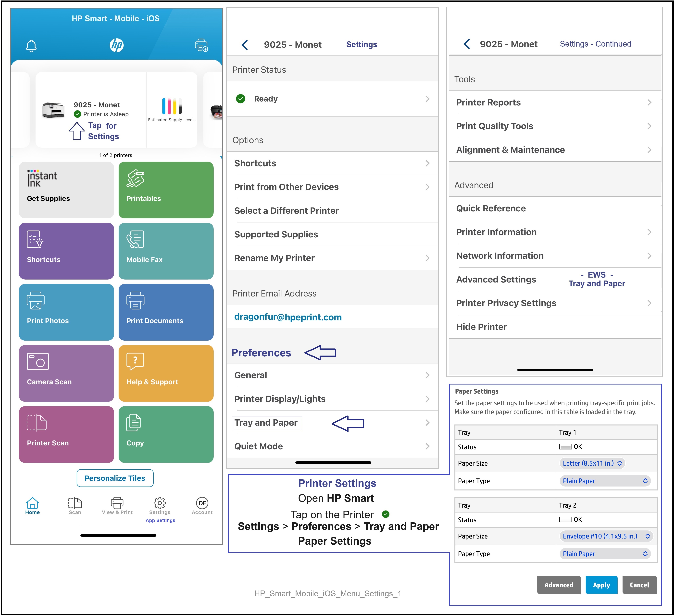
Task: Open the purple Shortcuts tile
Action: point(66,251)
